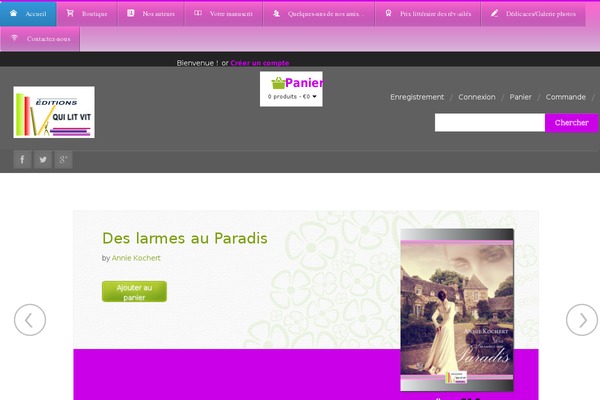The image size is (600, 400).
Task: Click the Connexion link
Action: (x=477, y=97)
